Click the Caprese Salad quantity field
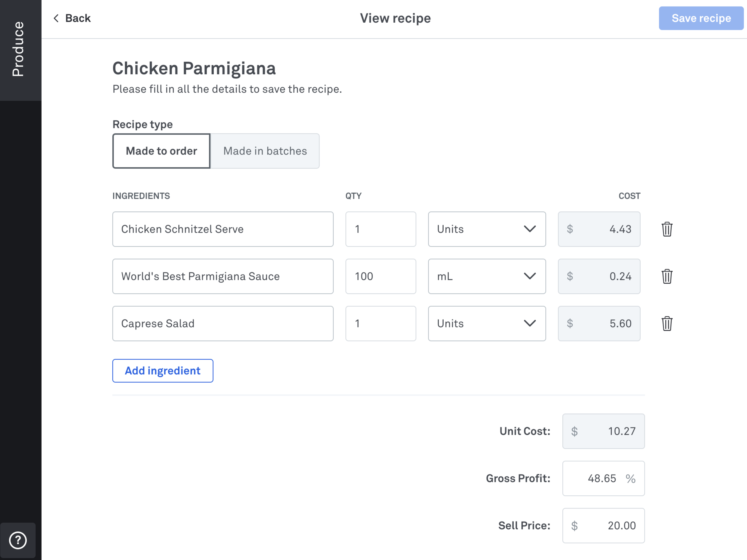 coord(381,324)
